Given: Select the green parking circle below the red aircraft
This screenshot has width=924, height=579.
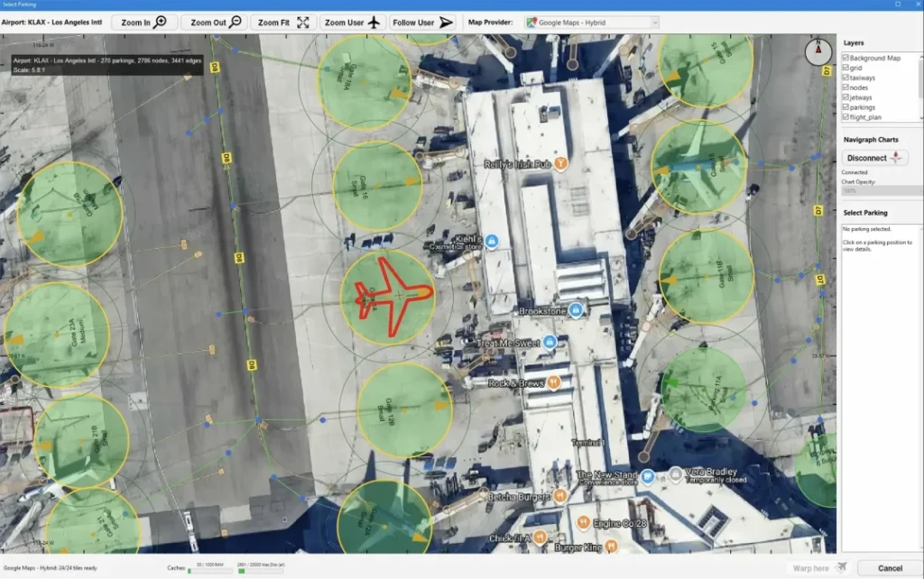Looking at the screenshot, I should tap(404, 406).
